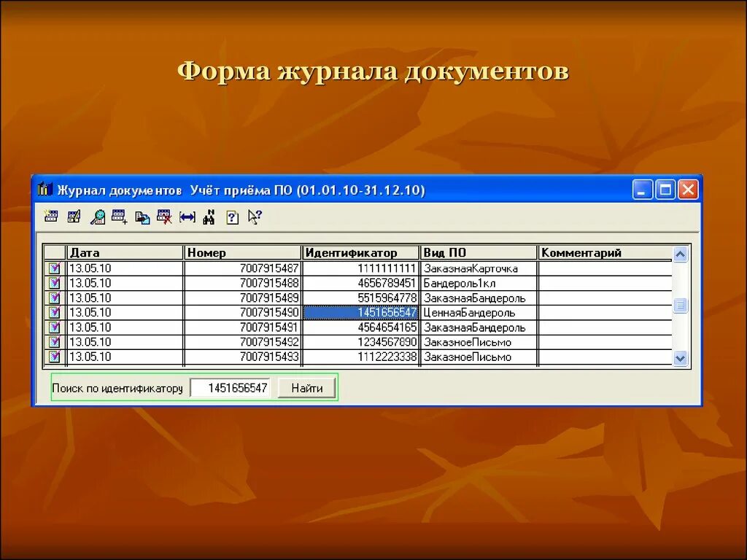Click identifier cell 4656789451
This screenshot has width=747, height=560.
[360, 283]
